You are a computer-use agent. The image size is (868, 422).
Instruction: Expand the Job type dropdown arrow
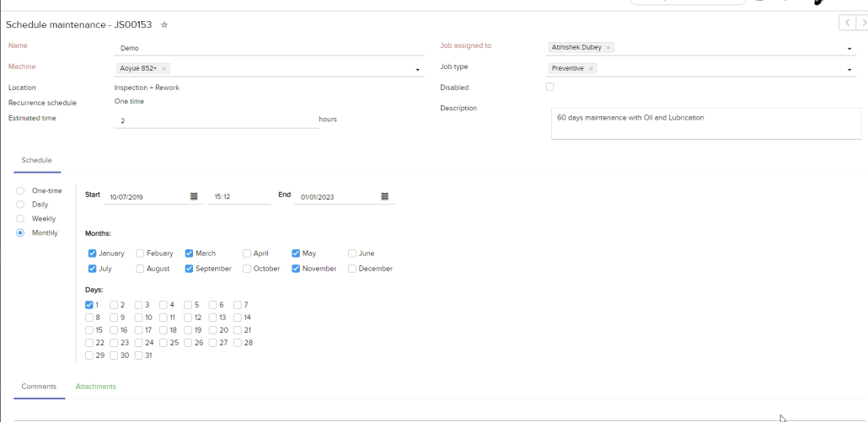pyautogui.click(x=849, y=70)
